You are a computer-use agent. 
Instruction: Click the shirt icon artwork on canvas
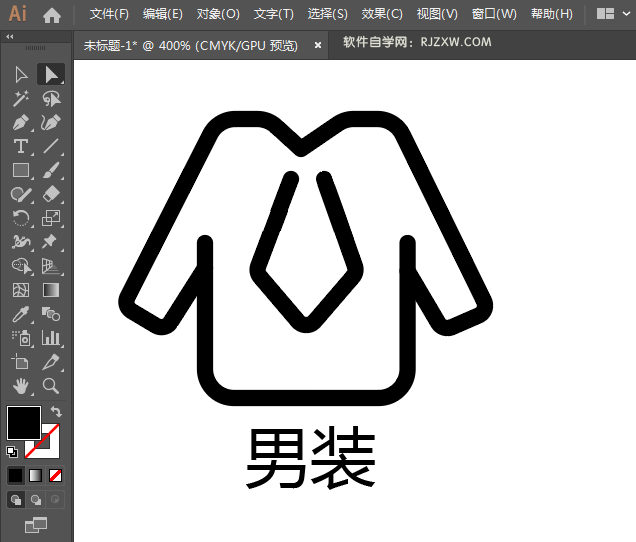[x=306, y=258]
